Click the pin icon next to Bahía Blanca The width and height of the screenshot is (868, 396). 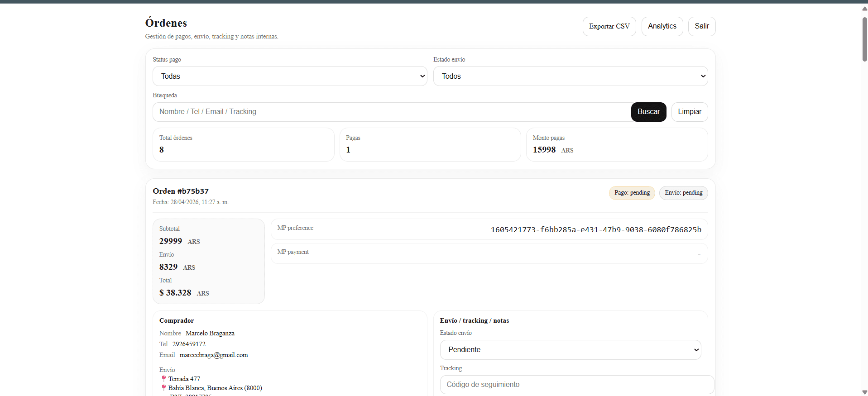tap(164, 388)
